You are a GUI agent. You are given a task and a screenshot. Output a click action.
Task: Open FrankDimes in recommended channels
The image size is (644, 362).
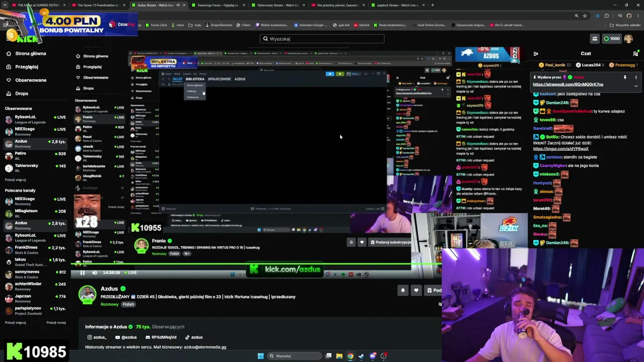click(x=35, y=250)
